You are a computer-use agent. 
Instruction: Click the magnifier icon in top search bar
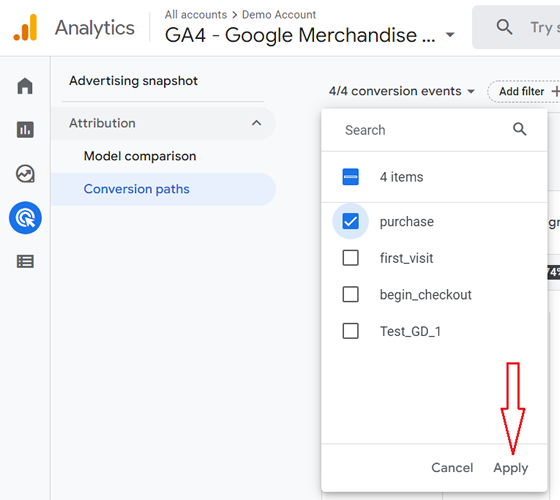pos(504,27)
